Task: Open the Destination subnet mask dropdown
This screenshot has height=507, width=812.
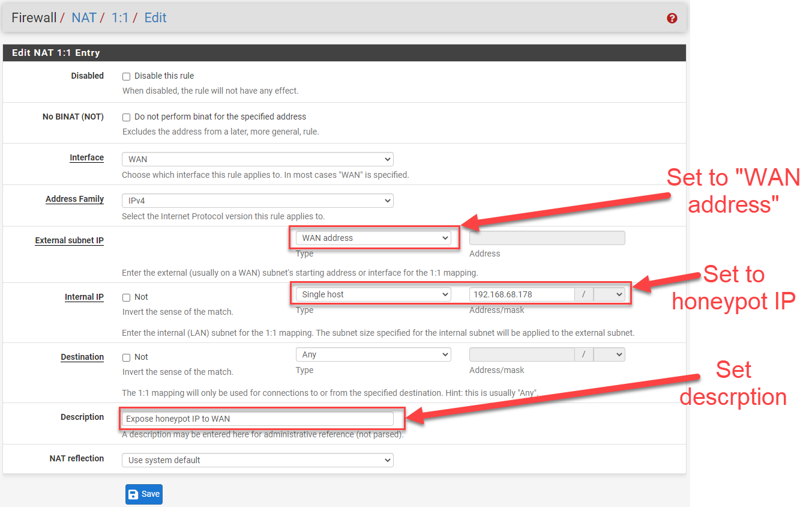Action: coord(609,354)
